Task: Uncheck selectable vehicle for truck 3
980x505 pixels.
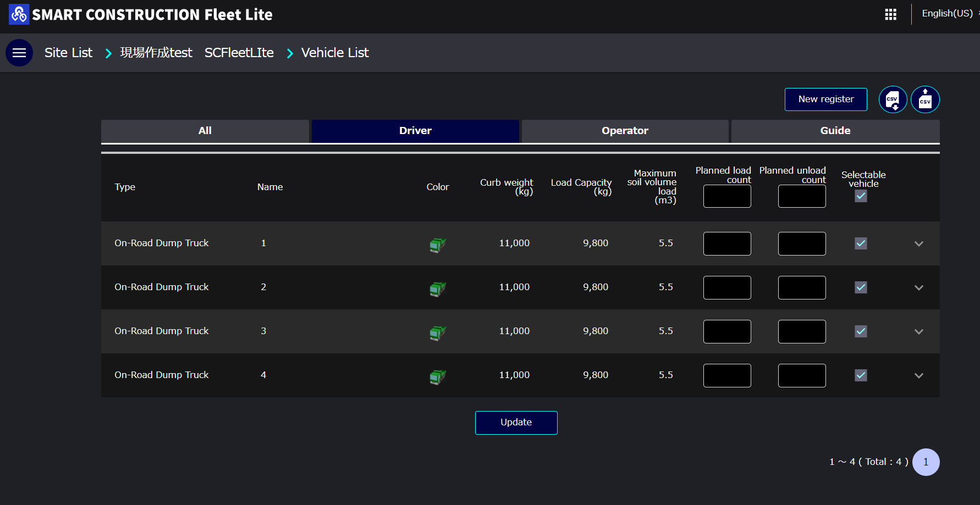Action: click(861, 331)
